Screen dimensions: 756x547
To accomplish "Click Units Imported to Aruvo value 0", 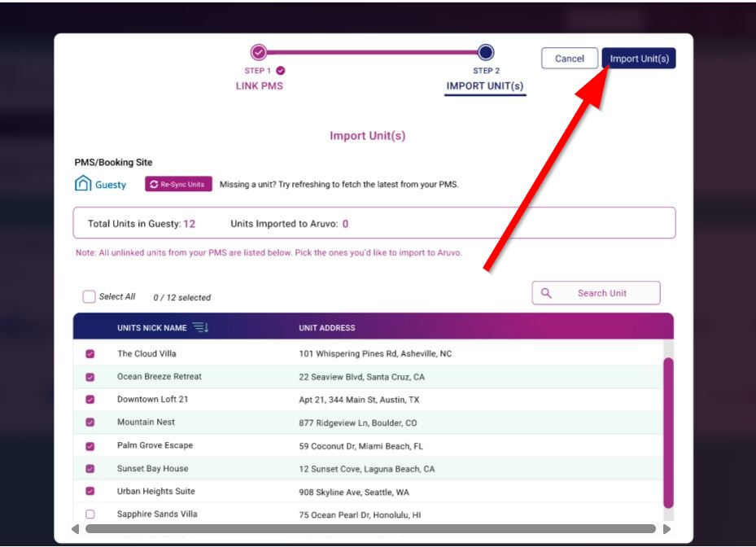I will coord(345,224).
